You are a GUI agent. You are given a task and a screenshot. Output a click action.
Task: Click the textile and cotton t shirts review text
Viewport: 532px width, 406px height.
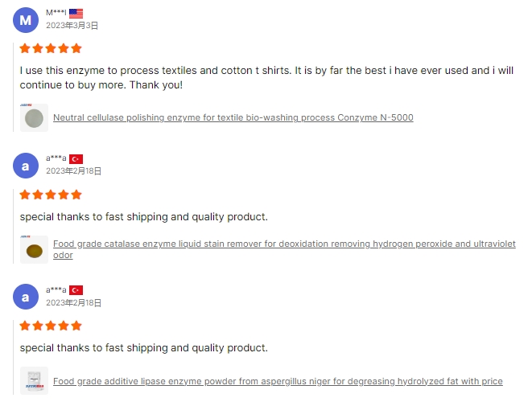pos(266,77)
